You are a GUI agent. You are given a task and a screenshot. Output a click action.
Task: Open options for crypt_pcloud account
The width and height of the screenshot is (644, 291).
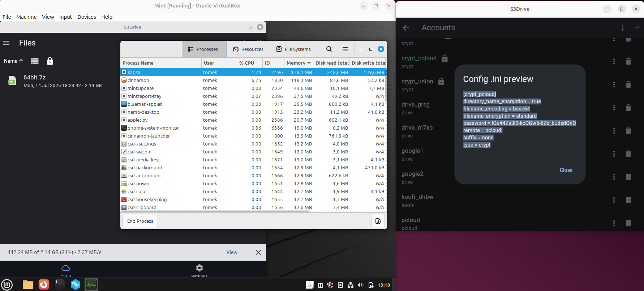click(614, 61)
